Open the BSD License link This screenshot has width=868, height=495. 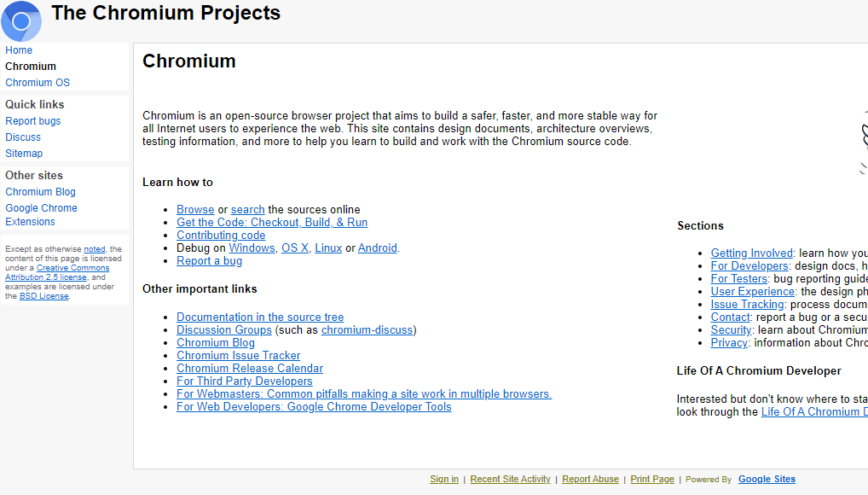(x=43, y=296)
